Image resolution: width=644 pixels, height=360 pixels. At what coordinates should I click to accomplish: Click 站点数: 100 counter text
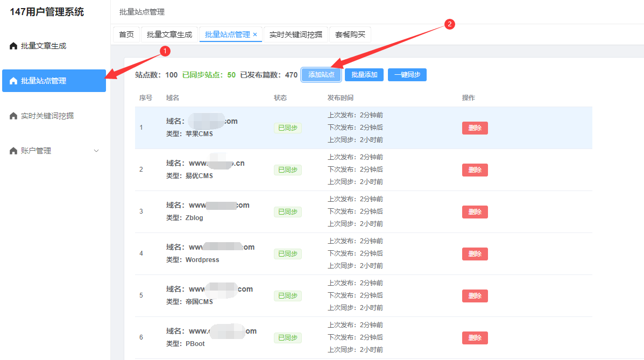click(156, 75)
